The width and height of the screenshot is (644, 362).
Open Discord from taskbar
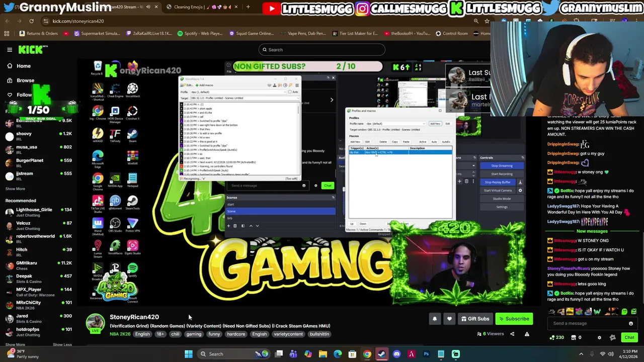tap(396, 354)
